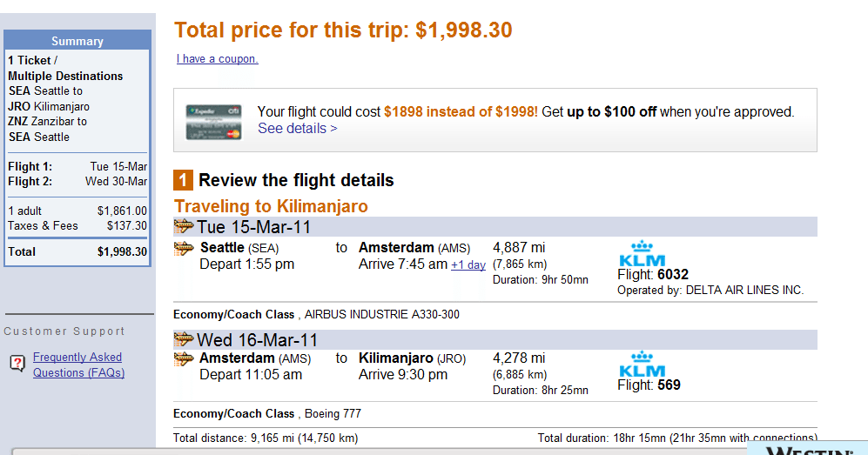Click the airplane icon beside Wed 16-Mar-11
The width and height of the screenshot is (868, 455).
pos(184,338)
